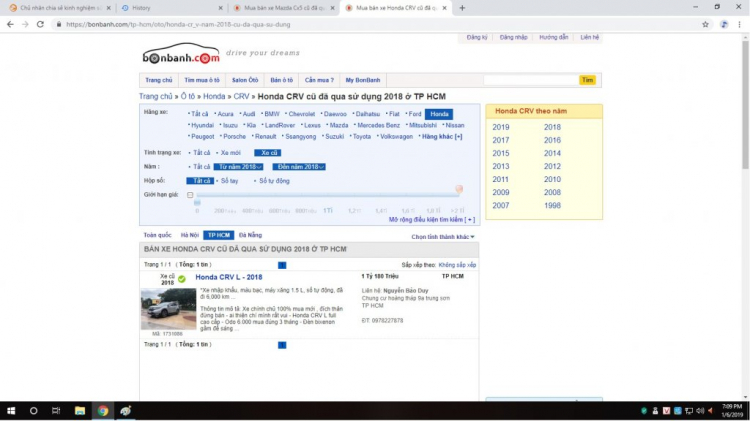The height and width of the screenshot is (421, 750).
Task: Switch to the Hà Nội location tab
Action: click(x=189, y=235)
